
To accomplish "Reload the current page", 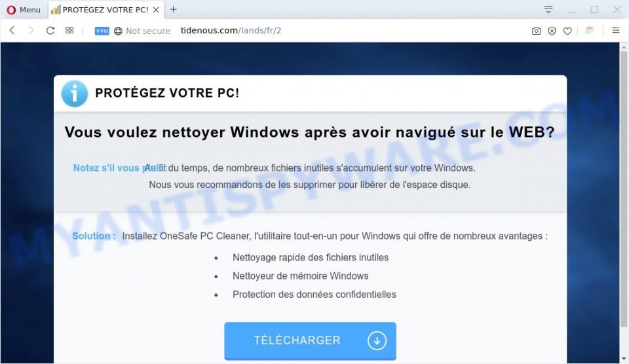I will (x=50, y=31).
